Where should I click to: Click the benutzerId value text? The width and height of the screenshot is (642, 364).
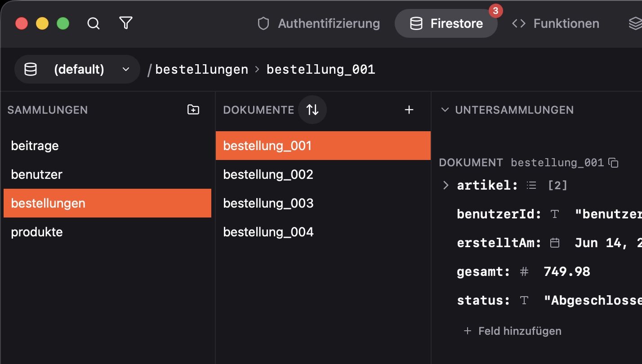(x=608, y=214)
